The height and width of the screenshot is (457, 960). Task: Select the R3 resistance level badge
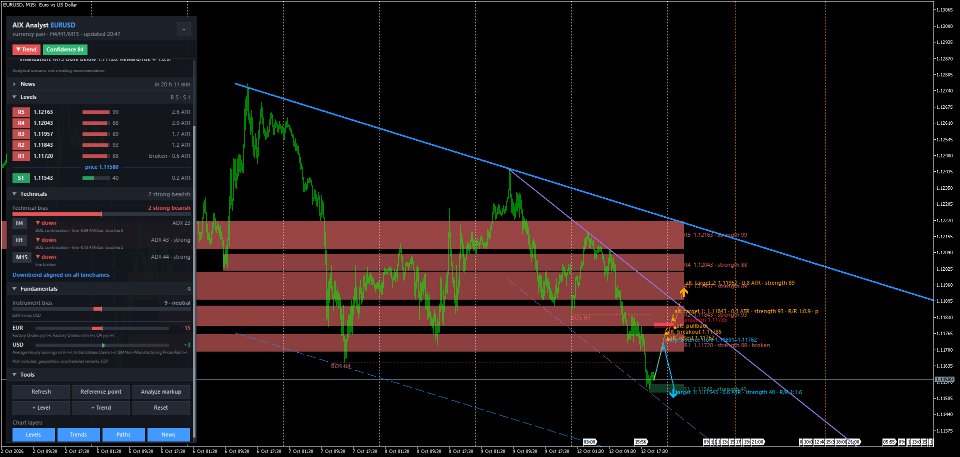tap(21, 134)
